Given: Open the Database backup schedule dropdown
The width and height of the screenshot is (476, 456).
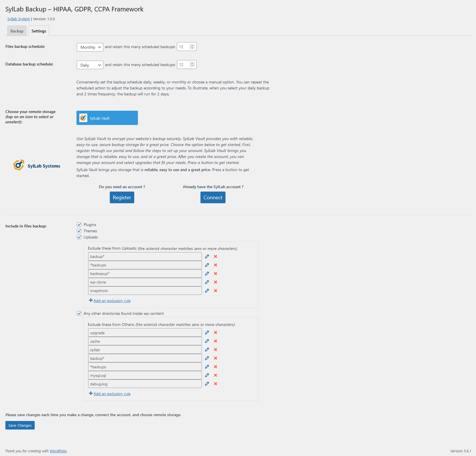Looking at the screenshot, I should (x=90, y=65).
